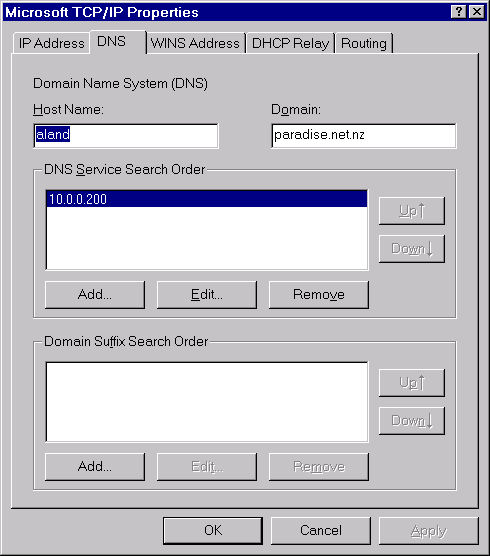This screenshot has width=490, height=556.
Task: Click the Apply button
Action: [x=429, y=530]
